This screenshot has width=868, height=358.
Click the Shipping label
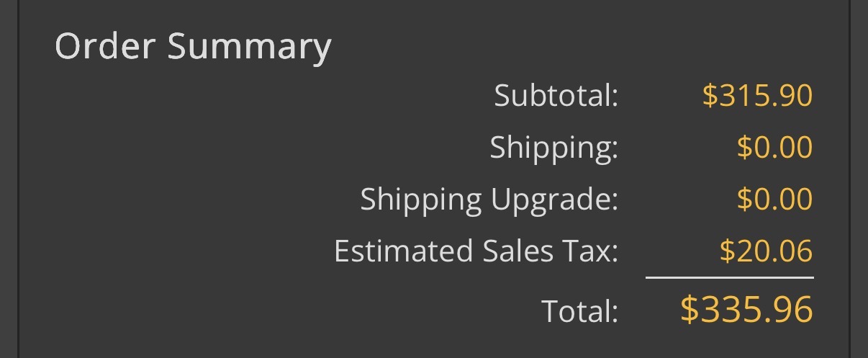[x=553, y=148]
